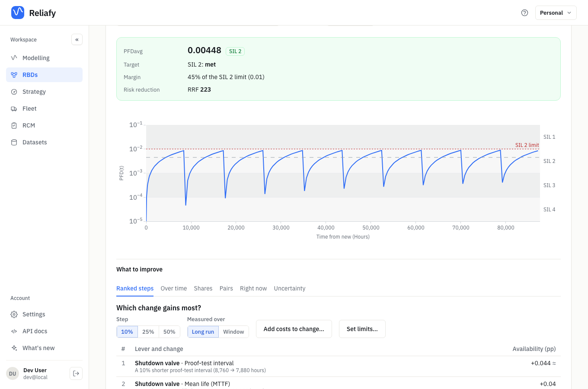
Task: Click the Reliafy logo icon
Action: click(18, 13)
